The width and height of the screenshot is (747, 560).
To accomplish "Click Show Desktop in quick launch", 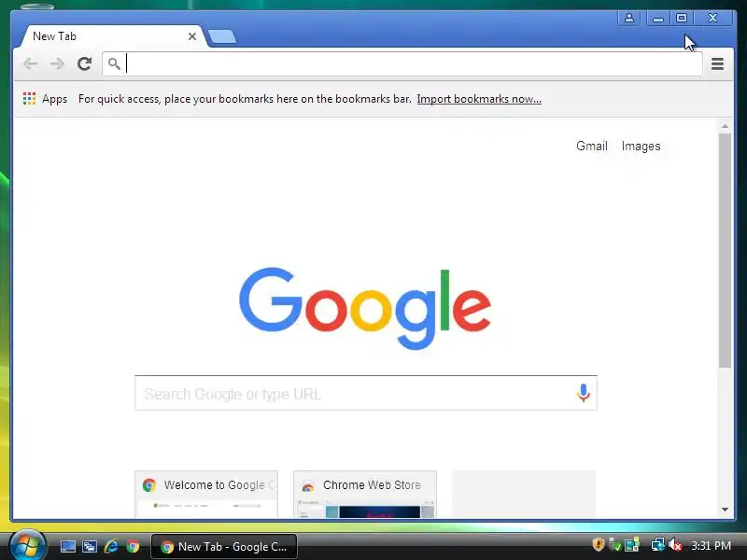I will (x=67, y=546).
